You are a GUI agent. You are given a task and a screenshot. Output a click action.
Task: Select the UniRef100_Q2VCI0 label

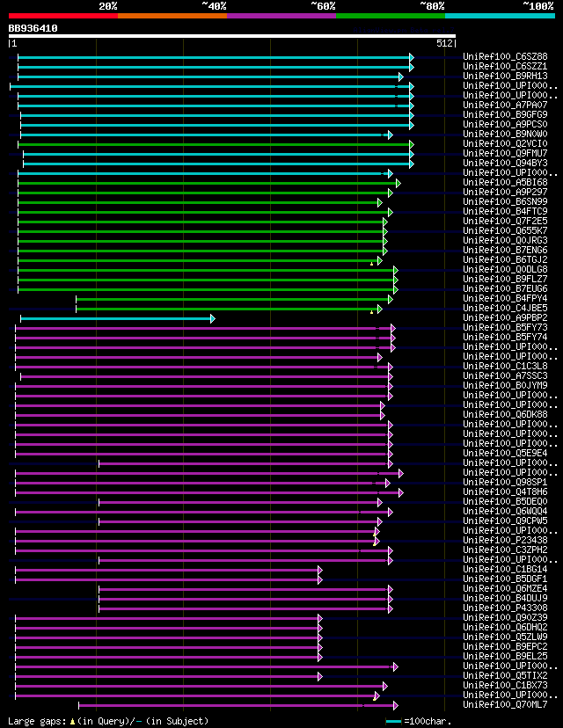point(505,144)
